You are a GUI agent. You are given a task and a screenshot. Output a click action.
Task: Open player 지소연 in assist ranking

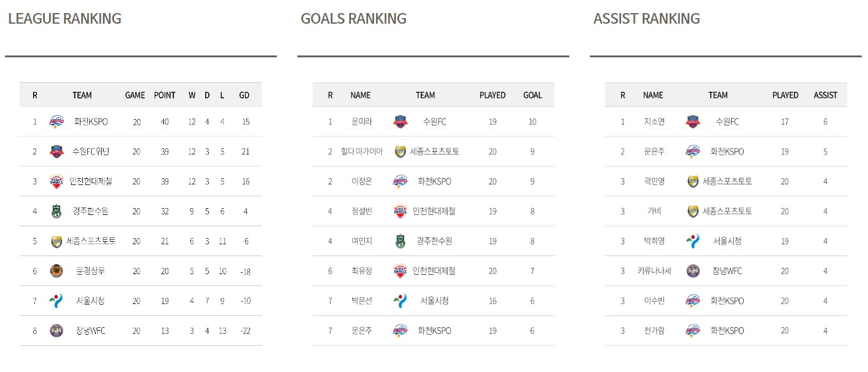[654, 122]
